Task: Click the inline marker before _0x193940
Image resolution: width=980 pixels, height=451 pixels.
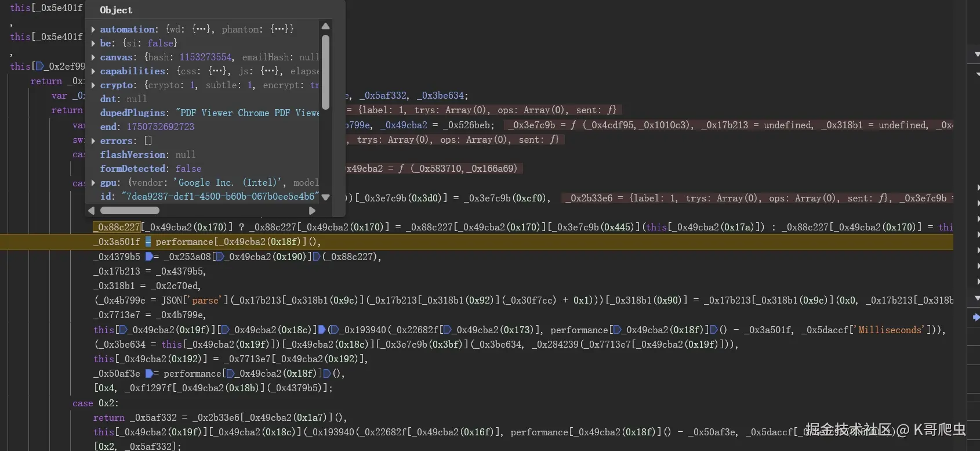Action: pos(335,330)
